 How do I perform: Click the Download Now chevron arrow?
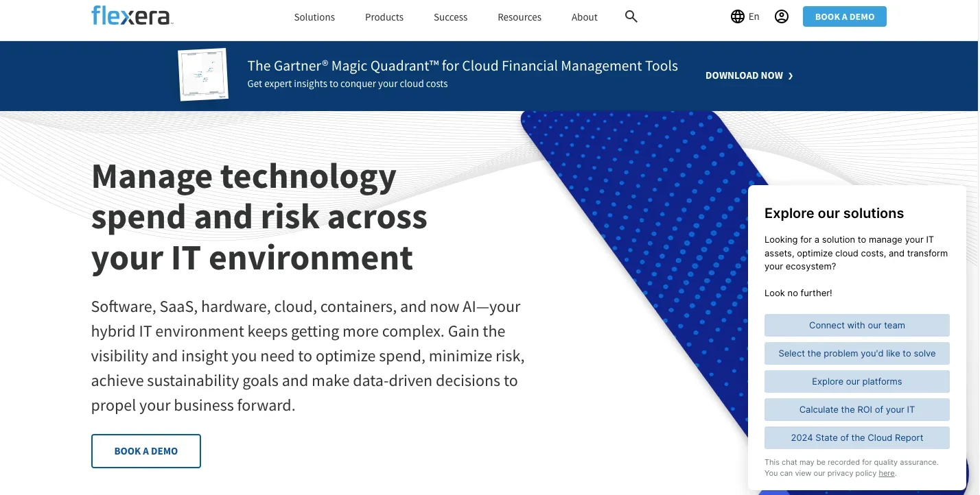[x=791, y=76]
